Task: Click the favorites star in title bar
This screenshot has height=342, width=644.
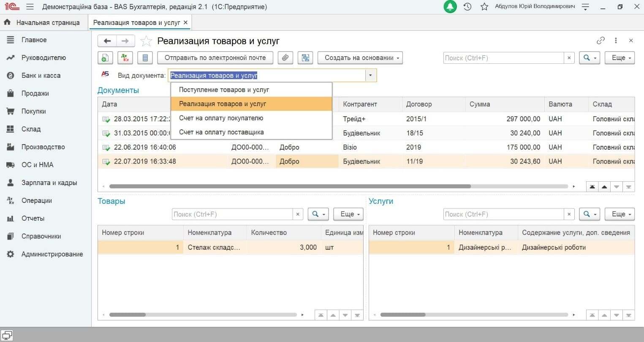Action: [484, 7]
